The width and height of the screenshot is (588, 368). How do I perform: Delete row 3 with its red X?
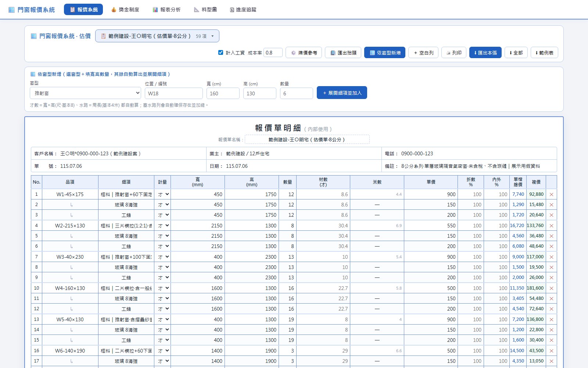[551, 215]
